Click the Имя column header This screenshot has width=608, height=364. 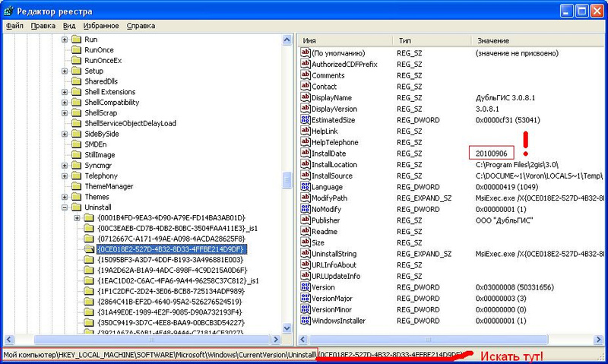point(342,40)
